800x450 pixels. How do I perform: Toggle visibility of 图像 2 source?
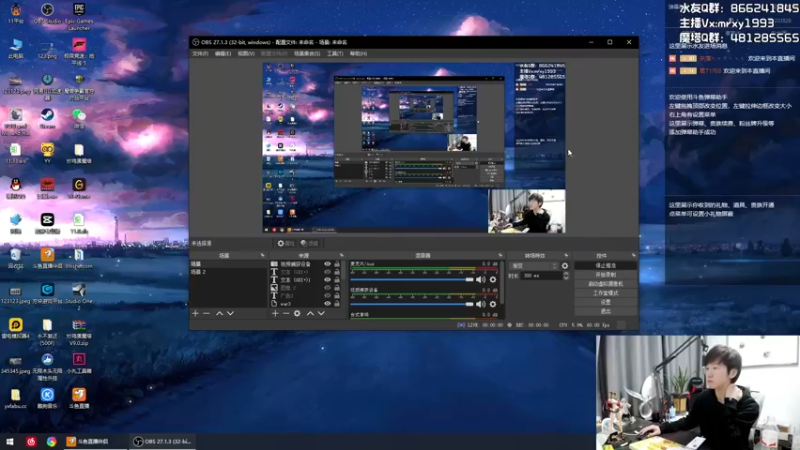[x=328, y=288]
